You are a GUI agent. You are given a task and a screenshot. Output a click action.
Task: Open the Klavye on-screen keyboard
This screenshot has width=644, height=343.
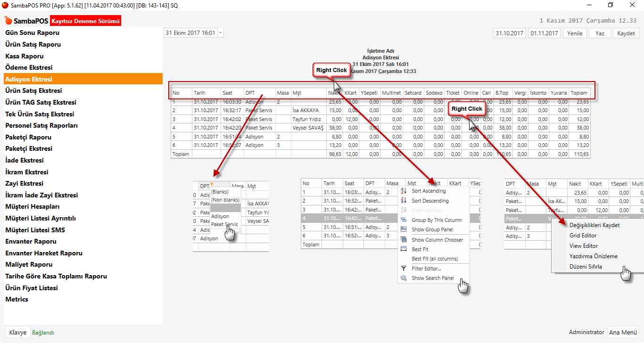(x=17, y=332)
